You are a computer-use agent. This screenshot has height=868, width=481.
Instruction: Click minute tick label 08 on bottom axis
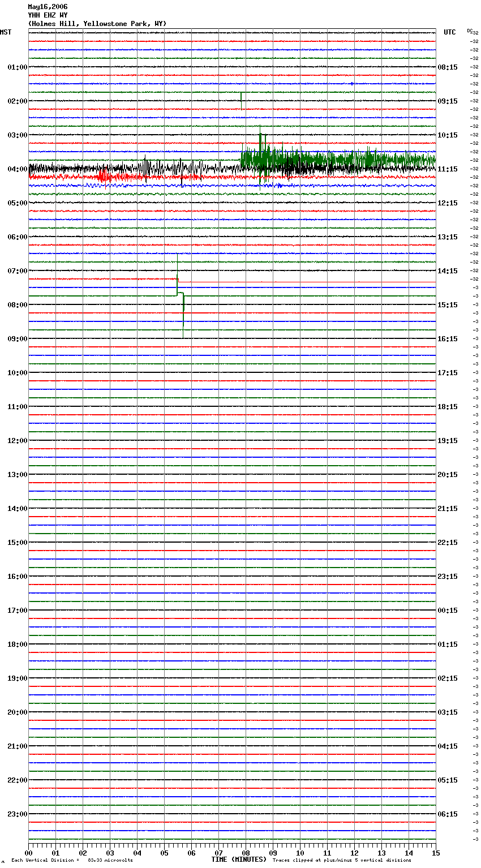coord(246,853)
